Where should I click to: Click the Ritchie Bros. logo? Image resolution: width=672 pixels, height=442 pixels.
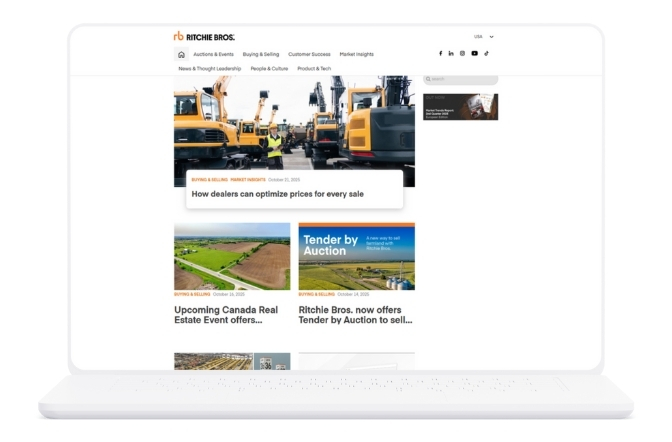[204, 37]
